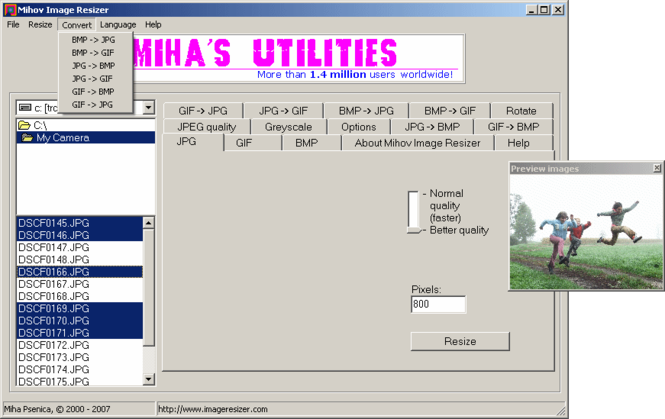665x419 pixels.
Task: Open About Mihov Image Resizer tab
Action: (418, 143)
